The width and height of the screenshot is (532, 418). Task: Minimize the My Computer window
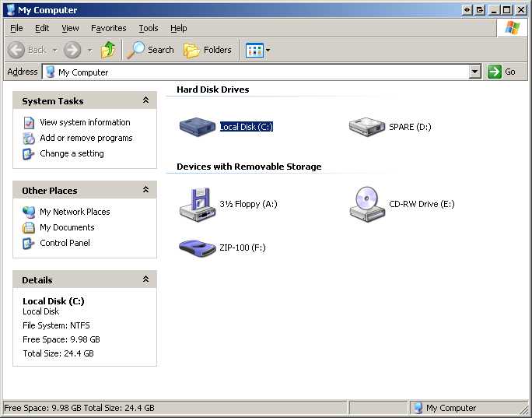point(494,10)
